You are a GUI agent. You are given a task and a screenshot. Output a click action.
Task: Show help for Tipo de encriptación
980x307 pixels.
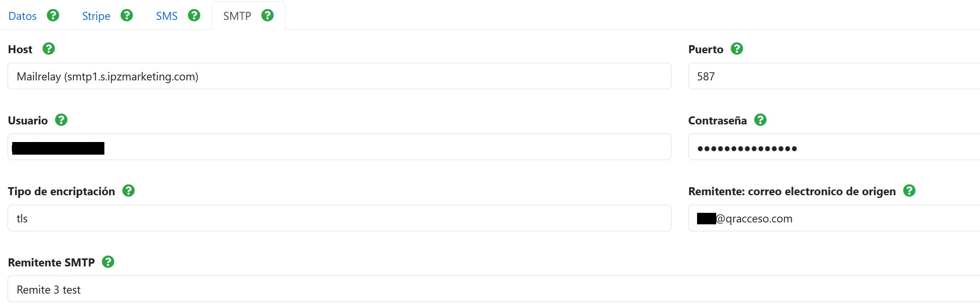[x=128, y=191]
